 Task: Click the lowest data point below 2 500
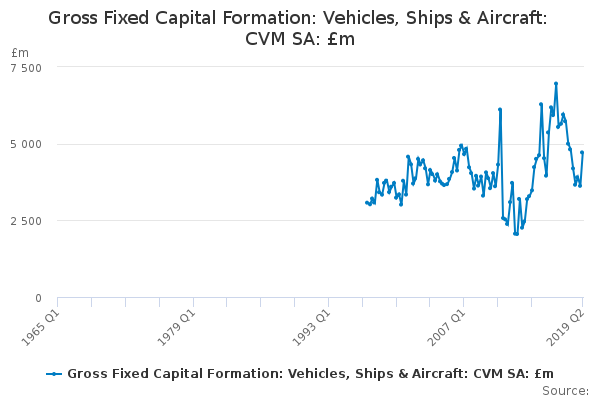(x=515, y=233)
